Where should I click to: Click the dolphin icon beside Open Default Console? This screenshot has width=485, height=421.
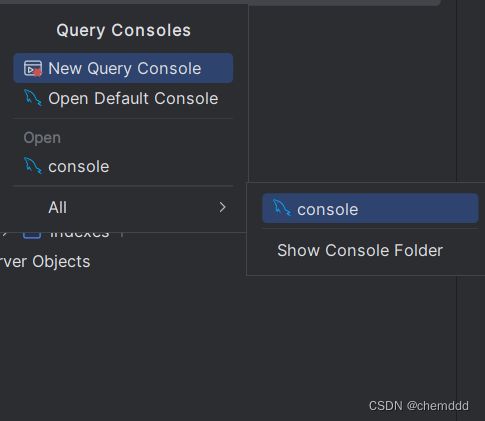point(33,98)
